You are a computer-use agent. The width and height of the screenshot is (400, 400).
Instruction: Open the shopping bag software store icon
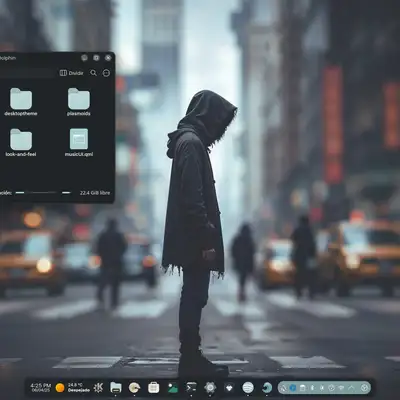click(153, 387)
